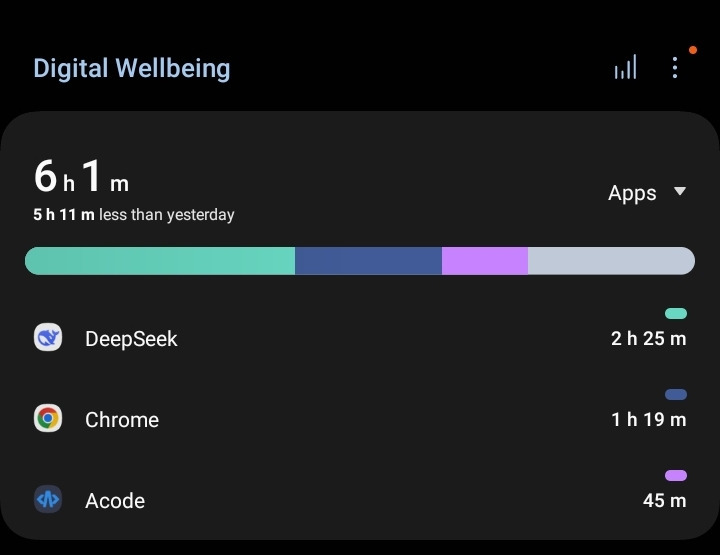Click the purple usage bar segment
The width and height of the screenshot is (720, 555).
(485, 261)
